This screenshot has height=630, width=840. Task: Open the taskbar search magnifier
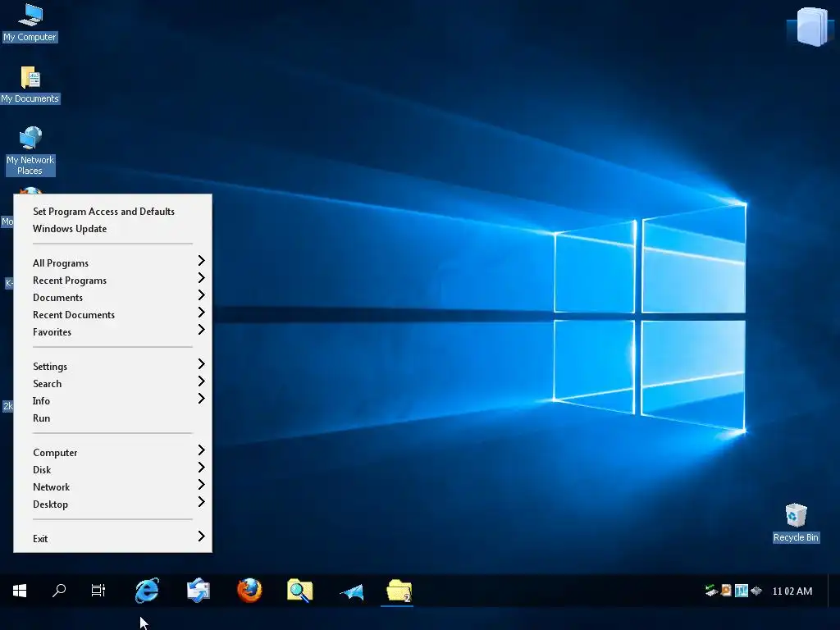point(59,591)
